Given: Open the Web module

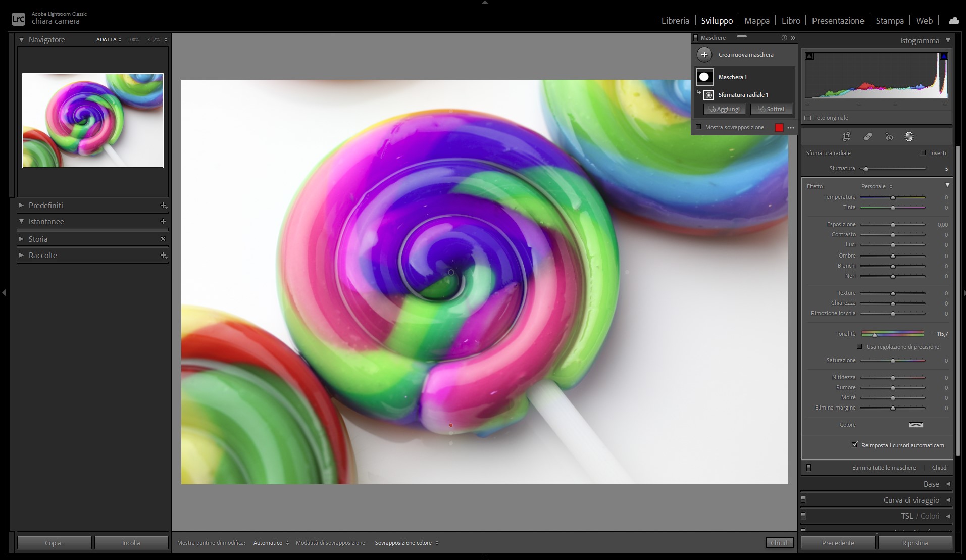Looking at the screenshot, I should [x=924, y=21].
